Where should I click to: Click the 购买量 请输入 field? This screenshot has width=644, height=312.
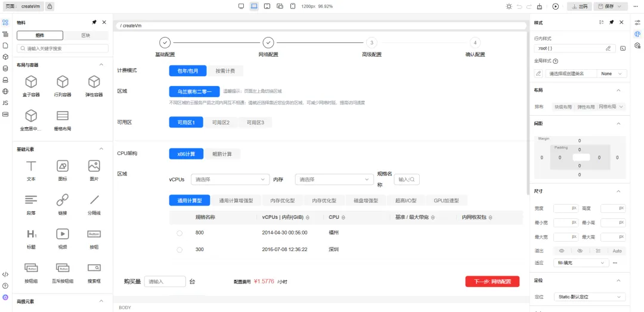[165, 282]
